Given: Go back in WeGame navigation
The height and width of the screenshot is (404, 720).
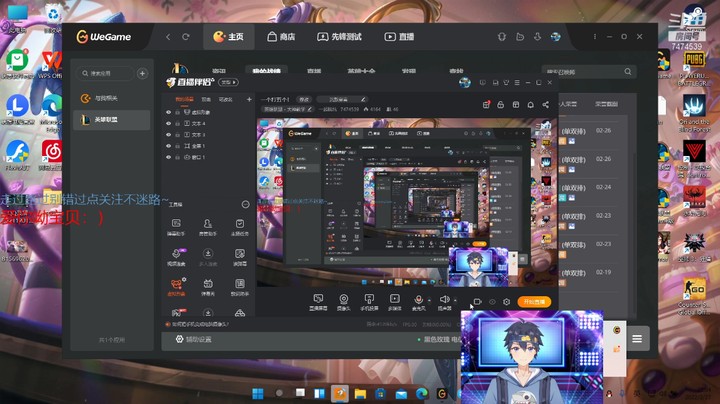Looking at the screenshot, I should click(x=169, y=37).
